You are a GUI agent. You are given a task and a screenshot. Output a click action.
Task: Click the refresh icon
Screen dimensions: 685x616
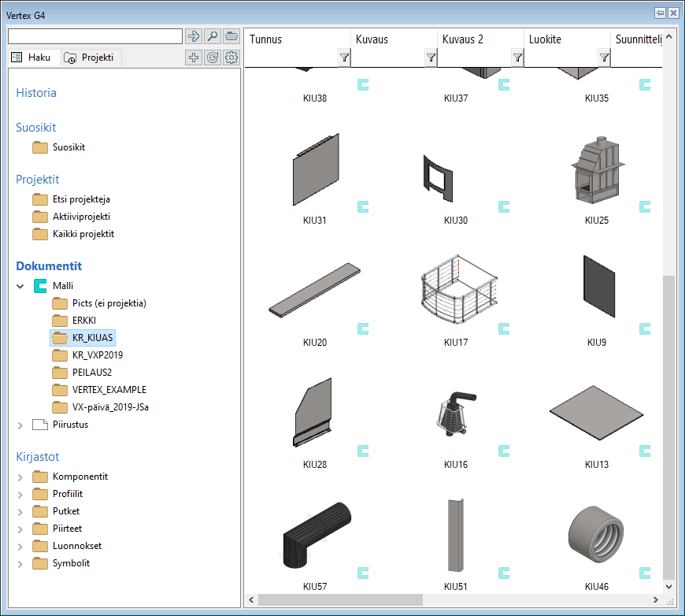pos(213,58)
